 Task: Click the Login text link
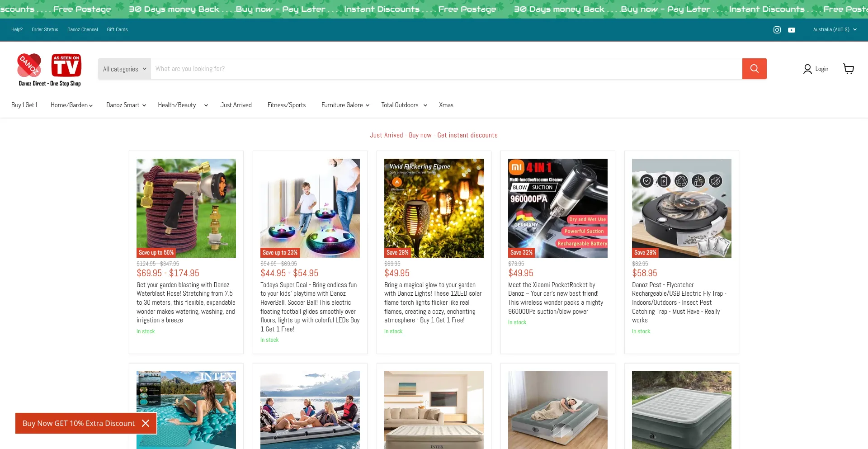click(822, 69)
